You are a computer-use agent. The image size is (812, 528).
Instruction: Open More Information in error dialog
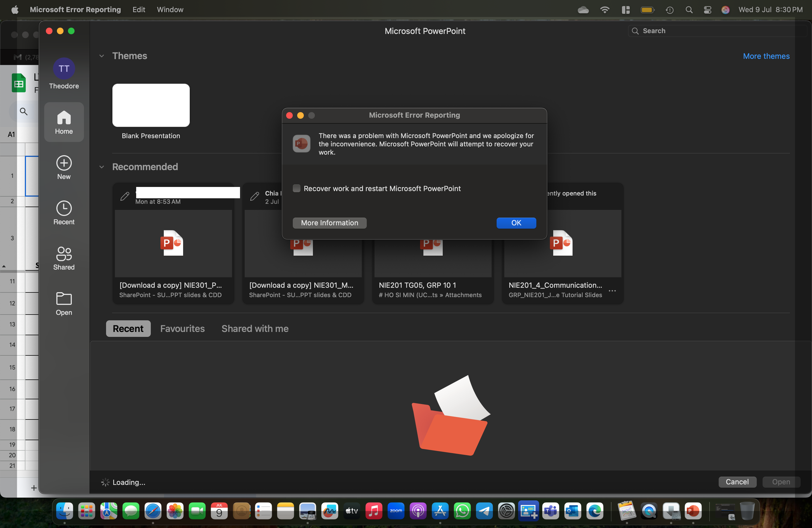(x=329, y=223)
